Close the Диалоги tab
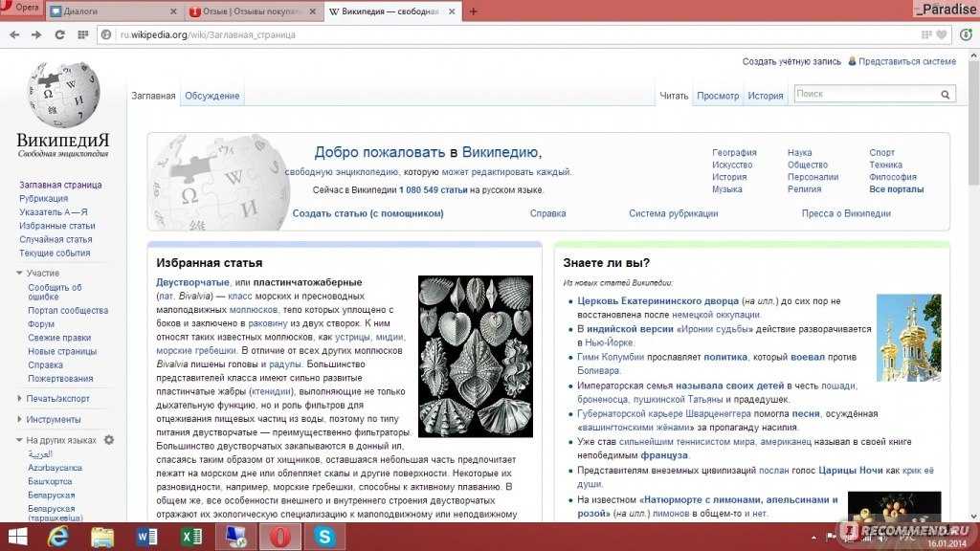 click(173, 11)
